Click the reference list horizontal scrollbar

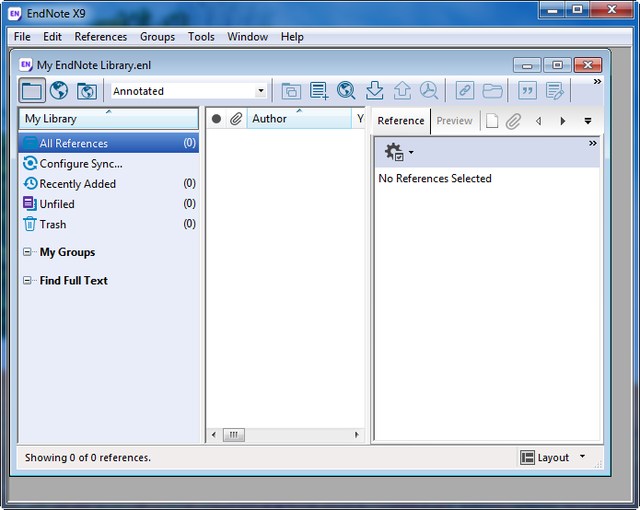[x=285, y=435]
